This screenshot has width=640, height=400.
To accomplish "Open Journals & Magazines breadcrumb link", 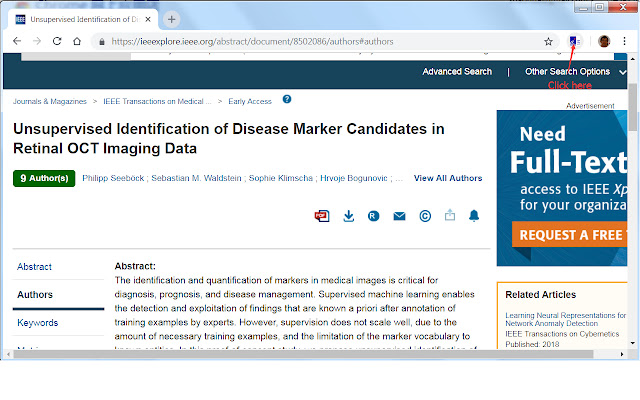I will [49, 101].
